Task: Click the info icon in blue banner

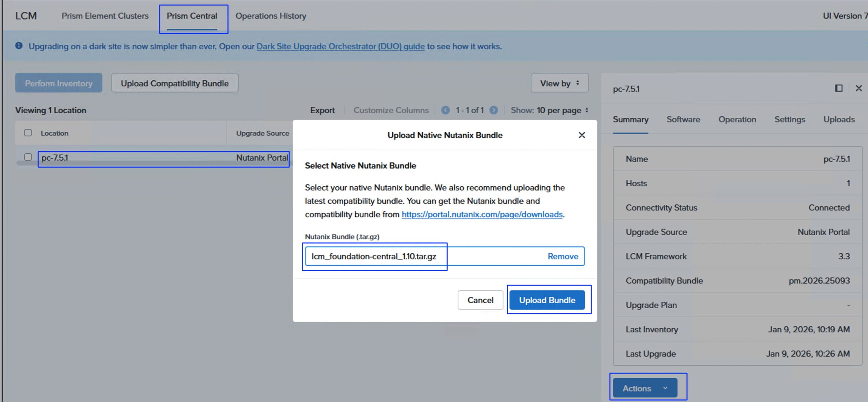Action: tap(19, 46)
